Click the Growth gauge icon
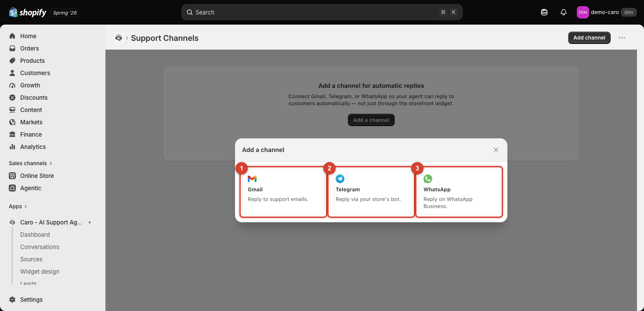This screenshot has width=644, height=311. coord(12,85)
